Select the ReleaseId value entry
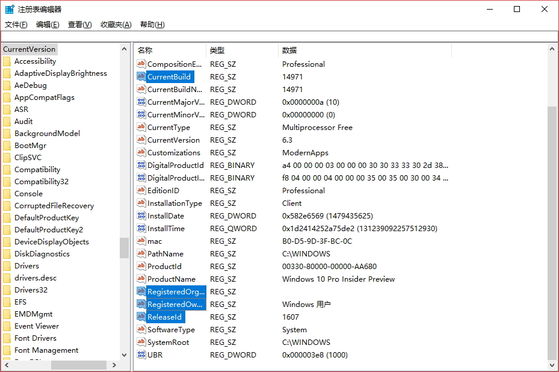 tap(164, 317)
